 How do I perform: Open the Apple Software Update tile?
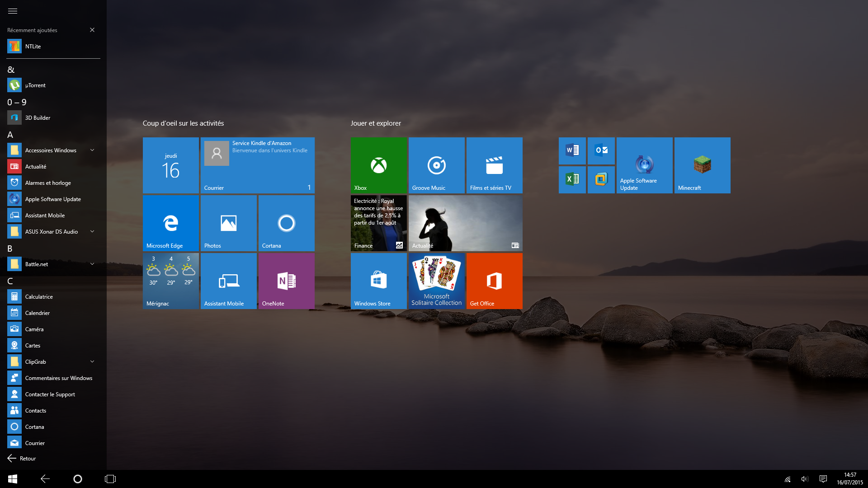coord(645,165)
